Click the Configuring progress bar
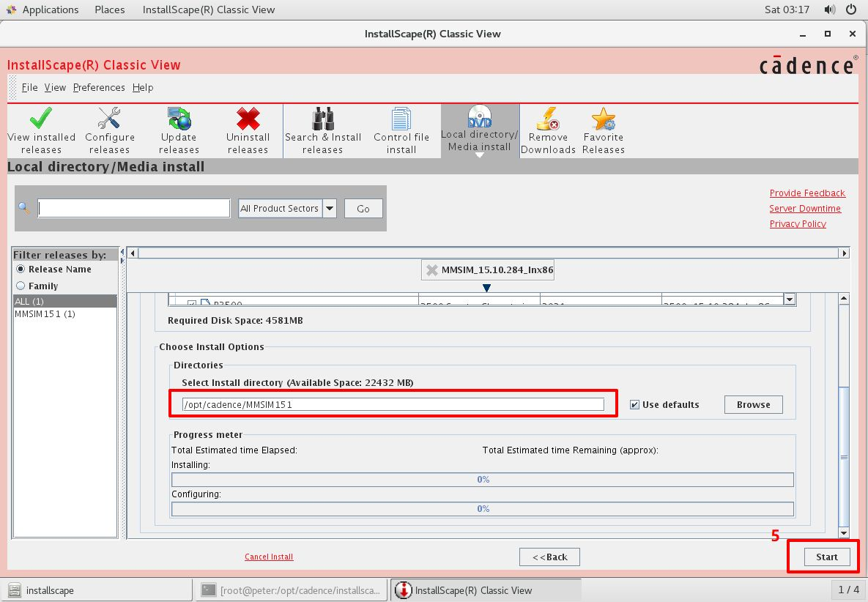The width and height of the screenshot is (868, 602). click(483, 509)
